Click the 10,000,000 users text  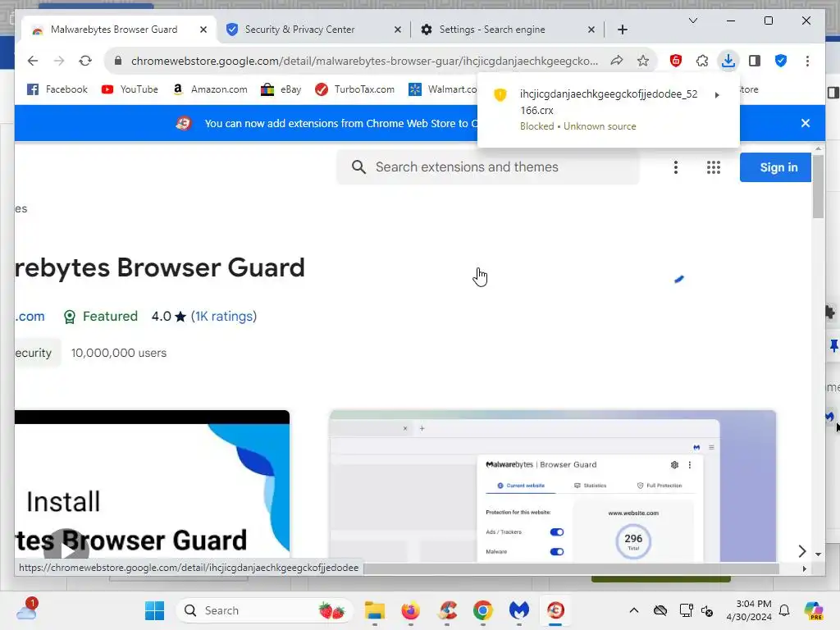pos(119,353)
